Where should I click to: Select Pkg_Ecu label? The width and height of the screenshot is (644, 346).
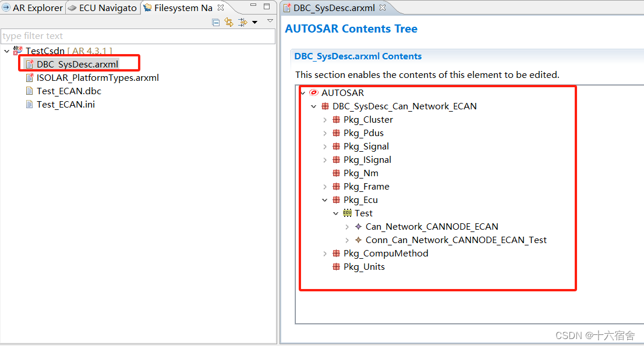pos(360,199)
